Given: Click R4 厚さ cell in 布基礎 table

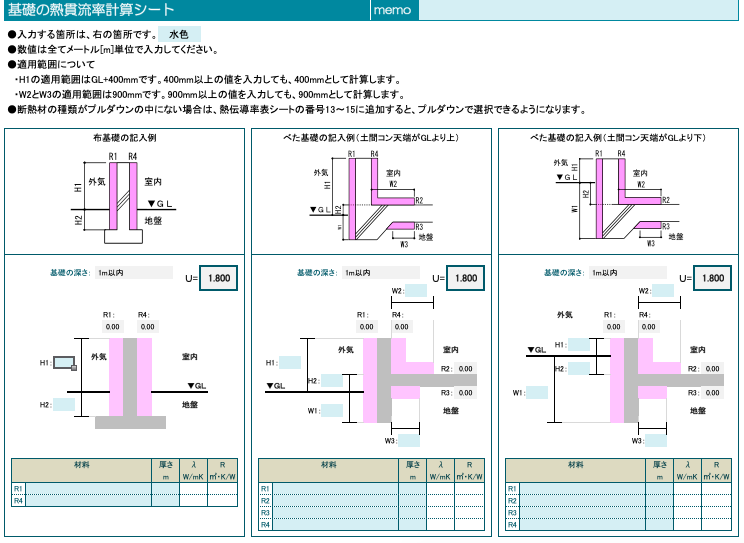Looking at the screenshot, I should 166,500.
